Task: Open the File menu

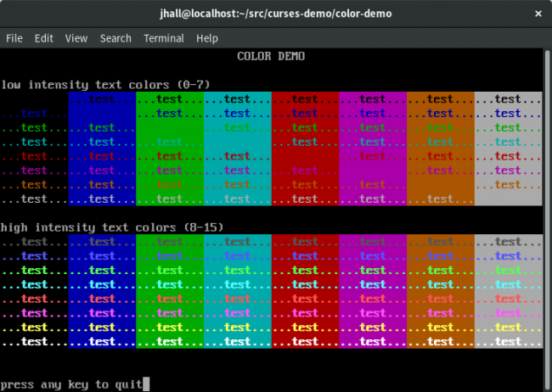Action: click(x=14, y=38)
